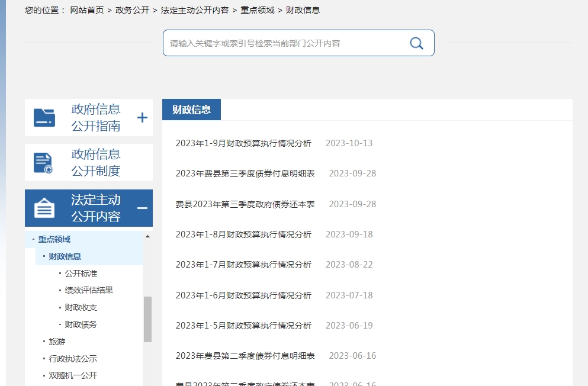This screenshot has width=588, height=386.
Task: Open 财政收支 tree item
Action: click(x=81, y=307)
